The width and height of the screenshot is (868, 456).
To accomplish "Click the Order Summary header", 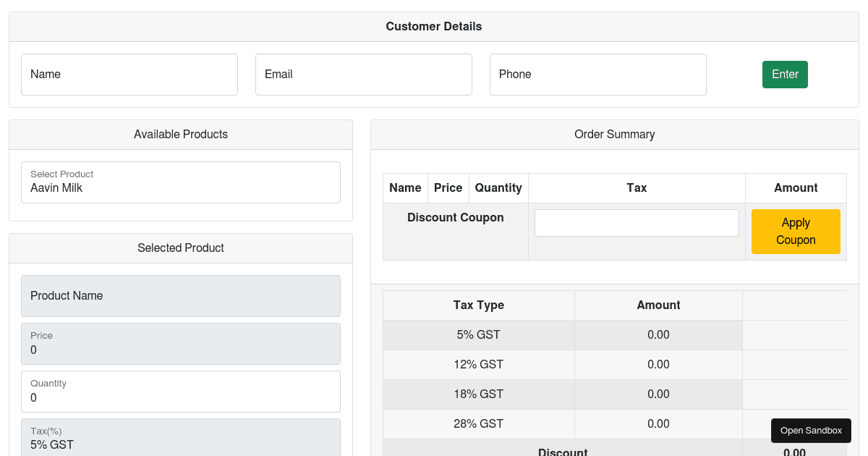I will coord(614,134).
